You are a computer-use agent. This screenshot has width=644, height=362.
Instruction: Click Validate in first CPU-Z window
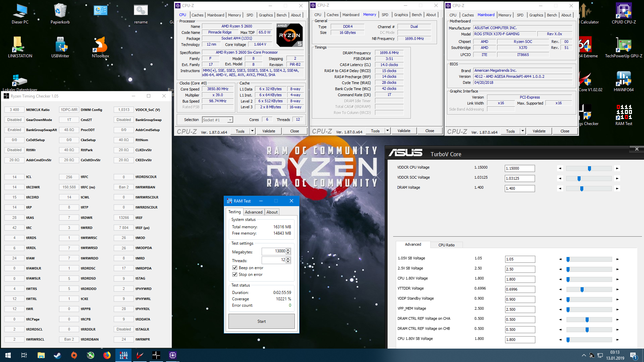pos(269,131)
